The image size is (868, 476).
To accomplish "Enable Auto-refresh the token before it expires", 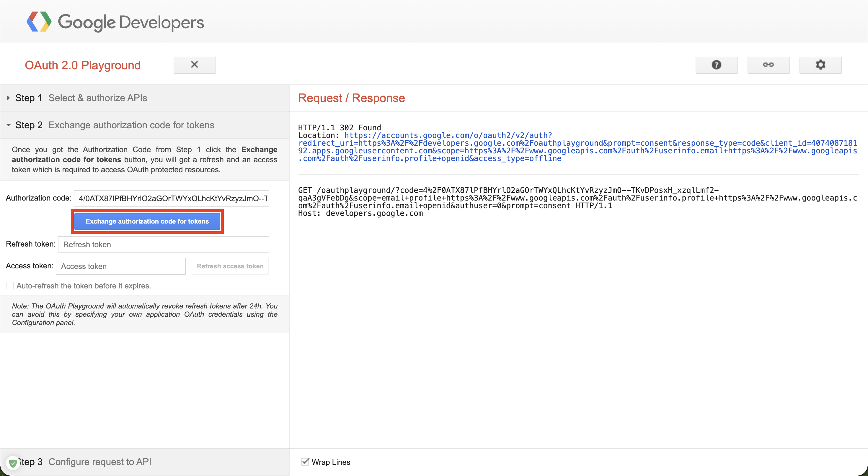I will 10,285.
